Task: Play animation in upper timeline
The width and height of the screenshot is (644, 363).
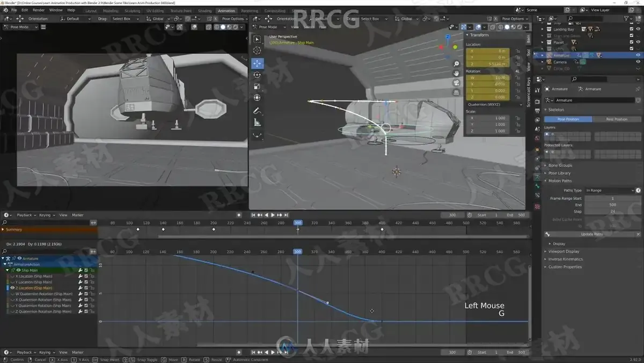Action: 273,215
